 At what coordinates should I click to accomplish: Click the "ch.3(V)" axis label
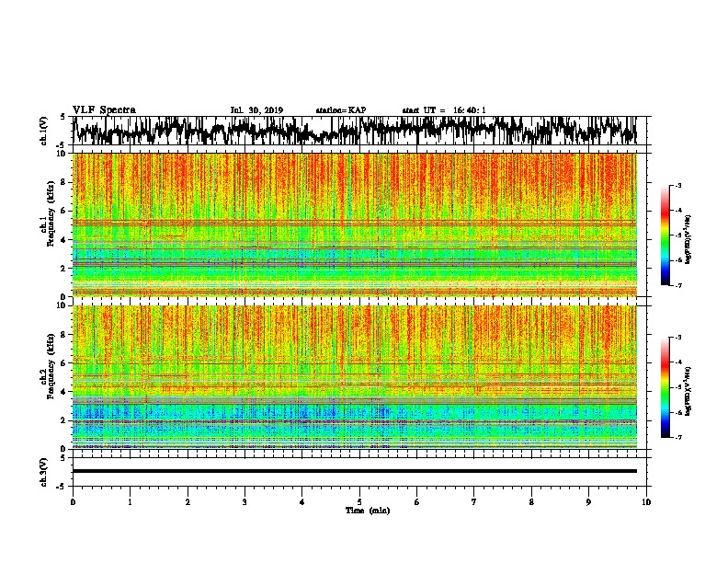44,472
